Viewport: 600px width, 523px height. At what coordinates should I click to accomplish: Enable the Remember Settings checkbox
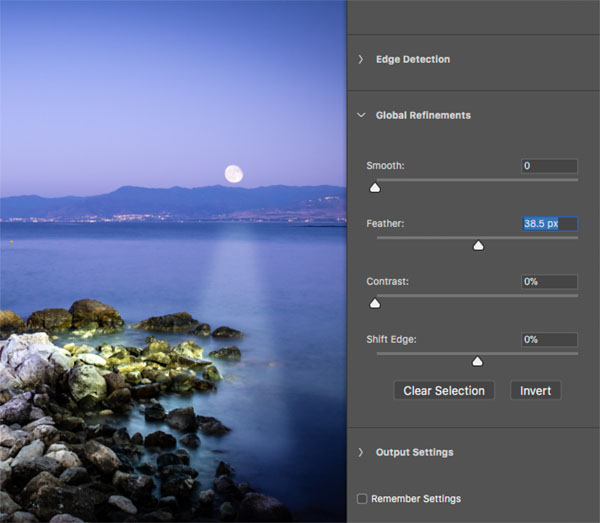click(x=362, y=498)
